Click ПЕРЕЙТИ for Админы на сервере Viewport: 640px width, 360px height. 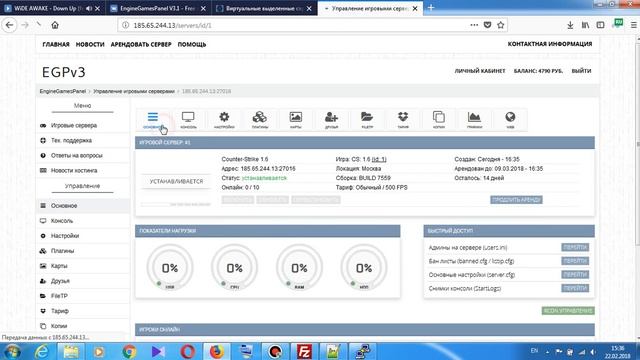click(575, 247)
